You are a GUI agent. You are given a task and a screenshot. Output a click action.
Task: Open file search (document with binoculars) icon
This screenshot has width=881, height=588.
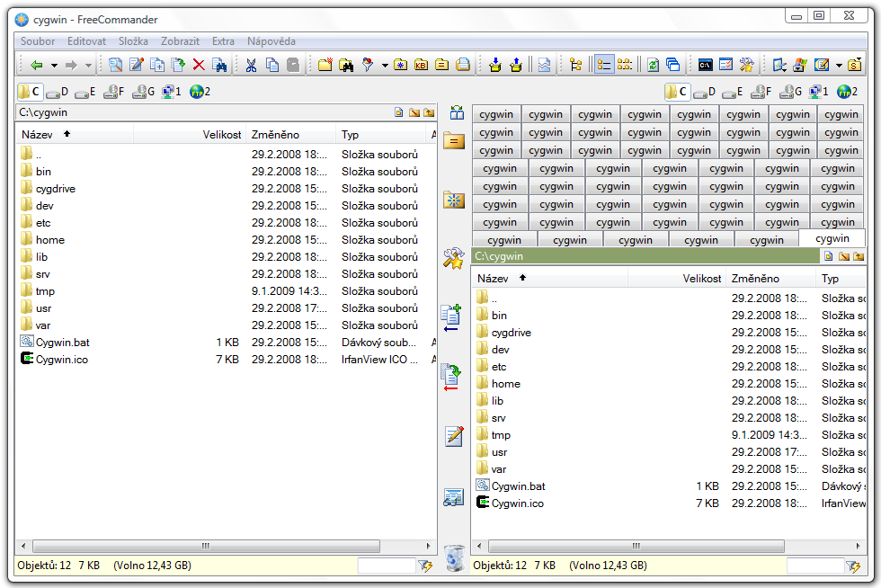pyautogui.click(x=219, y=66)
